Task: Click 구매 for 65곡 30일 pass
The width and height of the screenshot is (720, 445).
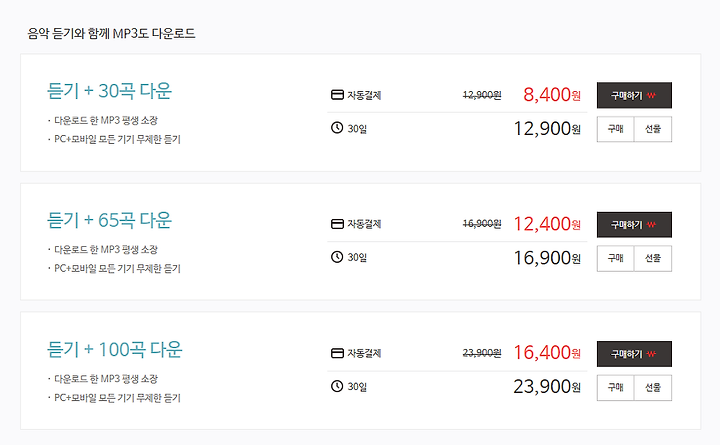Action: click(x=615, y=258)
